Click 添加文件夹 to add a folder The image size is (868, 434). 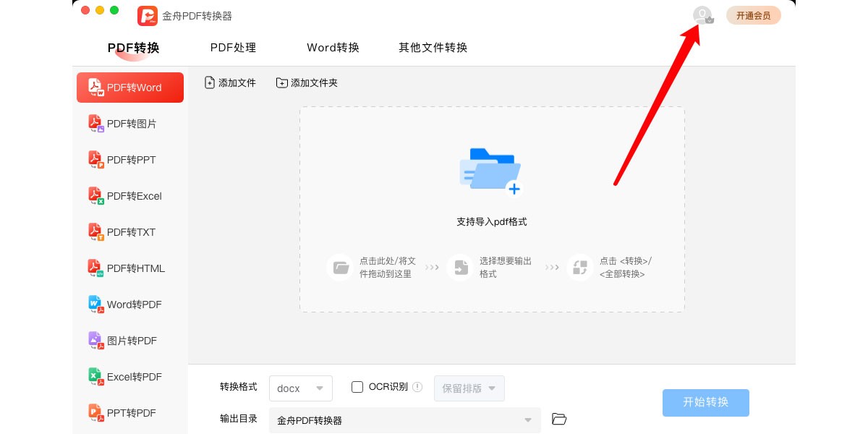(307, 83)
